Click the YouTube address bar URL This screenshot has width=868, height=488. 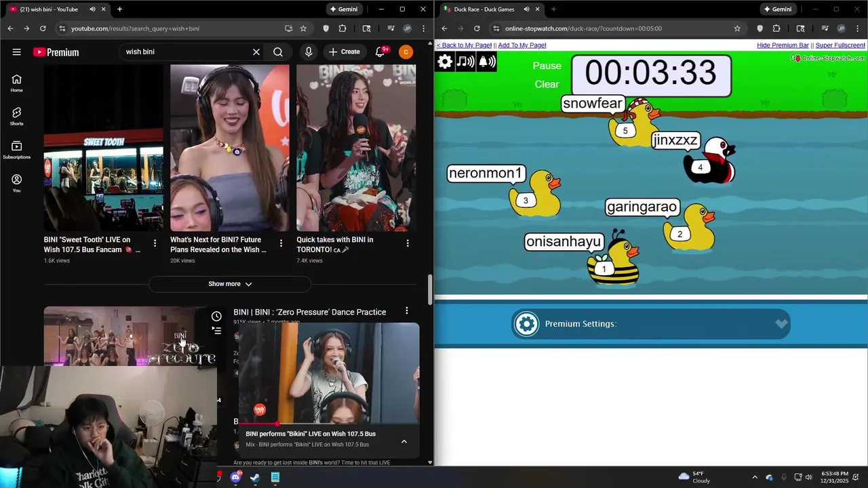135,28
